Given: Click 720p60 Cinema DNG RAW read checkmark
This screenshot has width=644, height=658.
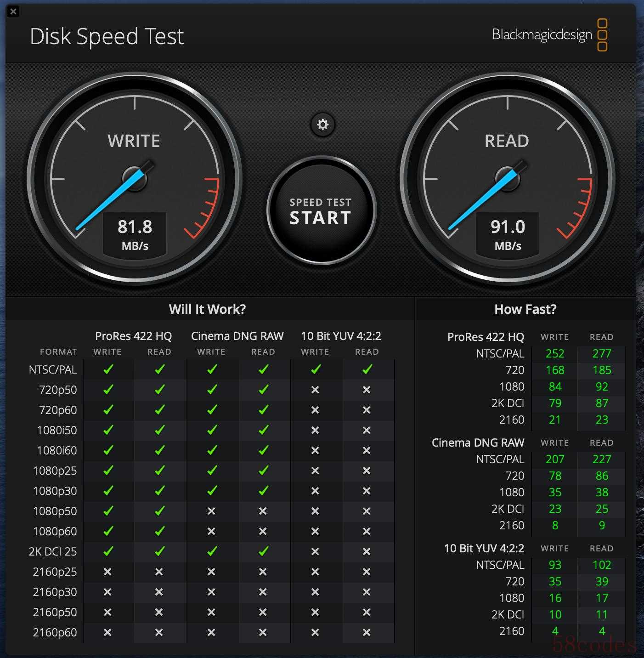Looking at the screenshot, I should click(x=263, y=409).
